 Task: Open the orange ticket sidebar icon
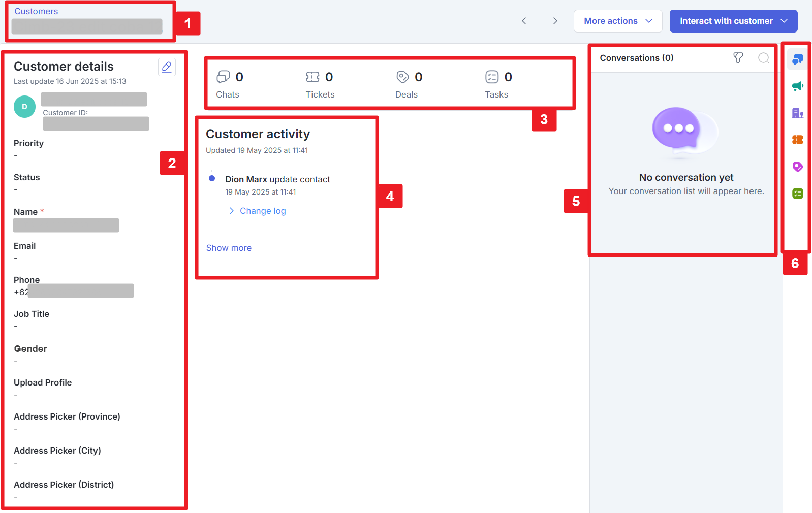[797, 140]
